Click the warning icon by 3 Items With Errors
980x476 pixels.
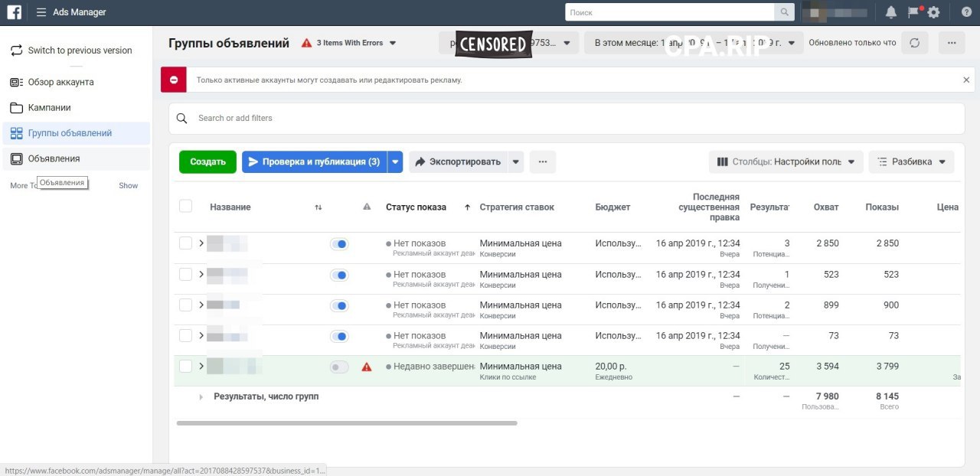tap(307, 43)
